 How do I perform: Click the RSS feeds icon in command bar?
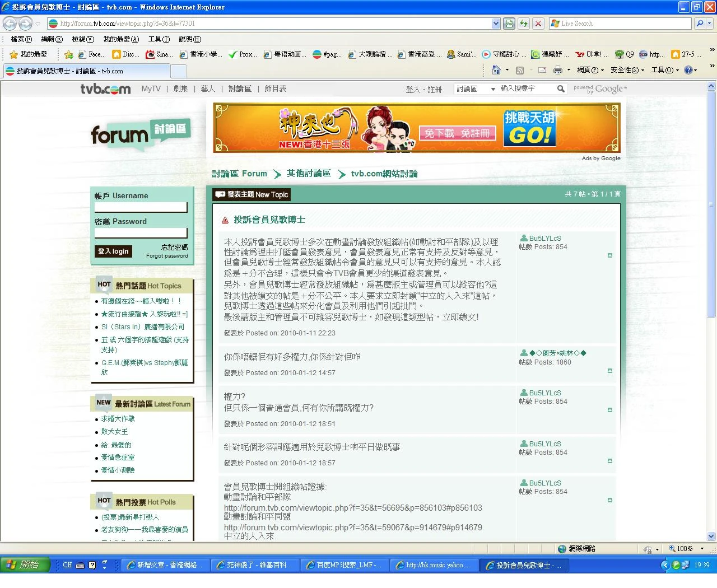point(520,70)
